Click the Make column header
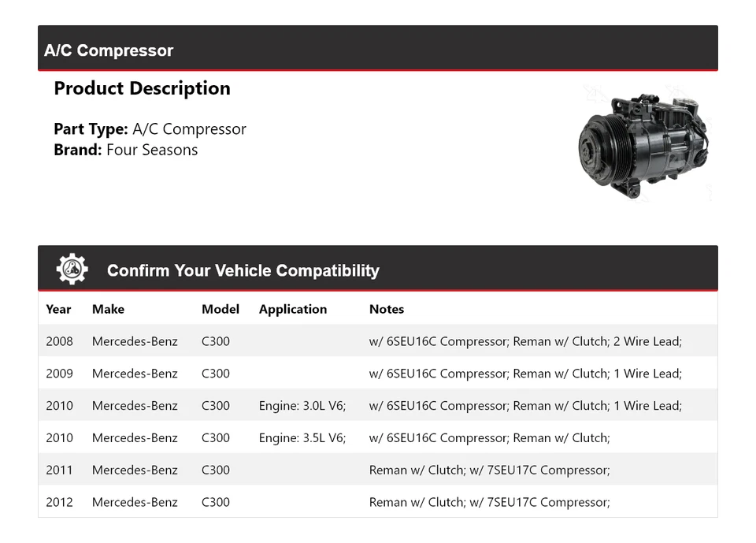756x543 pixels. [108, 309]
